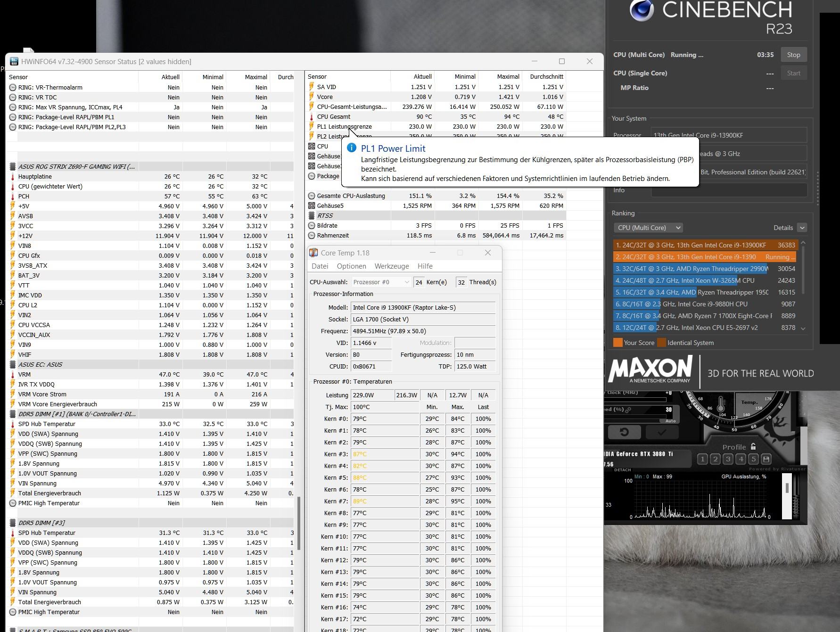Open the CPU (Multi Core) ranking dropdown
Image resolution: width=840 pixels, height=632 pixels.
(648, 228)
